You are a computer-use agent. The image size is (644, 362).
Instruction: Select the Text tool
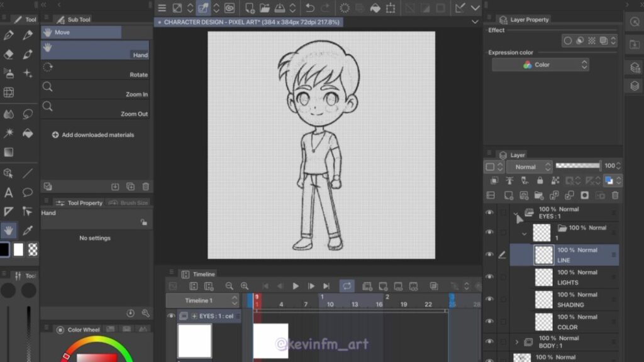[9, 192]
